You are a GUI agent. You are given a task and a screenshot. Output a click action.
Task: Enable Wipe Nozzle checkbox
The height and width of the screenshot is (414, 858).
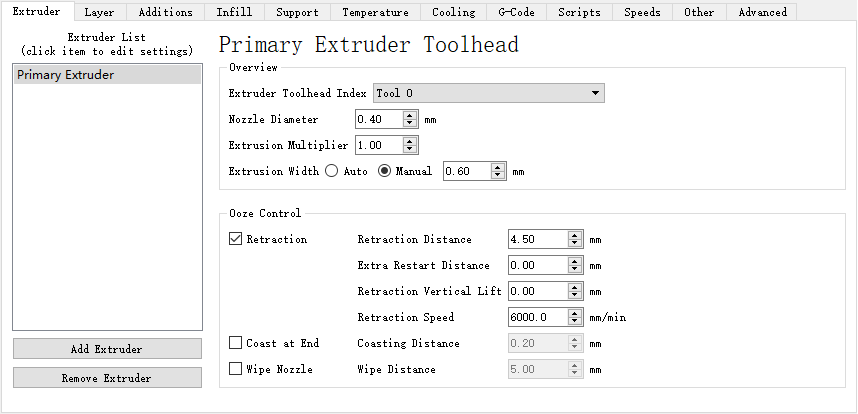[x=236, y=370]
